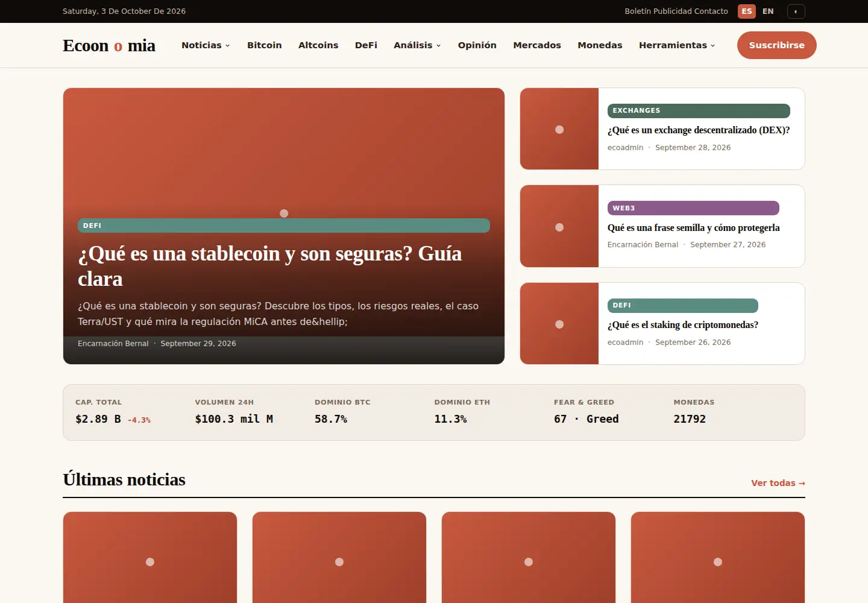Toggle the dark mode button in top bar
The width and height of the screenshot is (868, 603).
[796, 11]
